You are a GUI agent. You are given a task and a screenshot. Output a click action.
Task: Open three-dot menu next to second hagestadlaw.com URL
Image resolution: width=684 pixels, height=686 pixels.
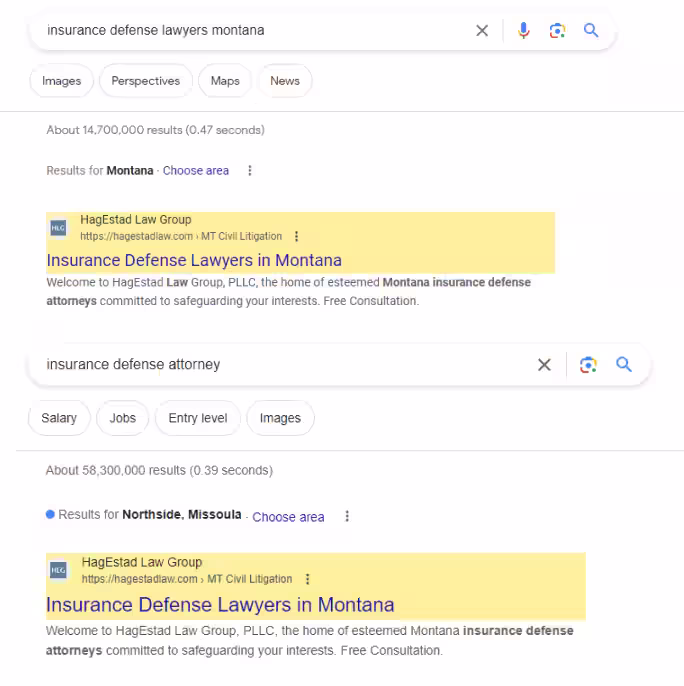click(308, 579)
